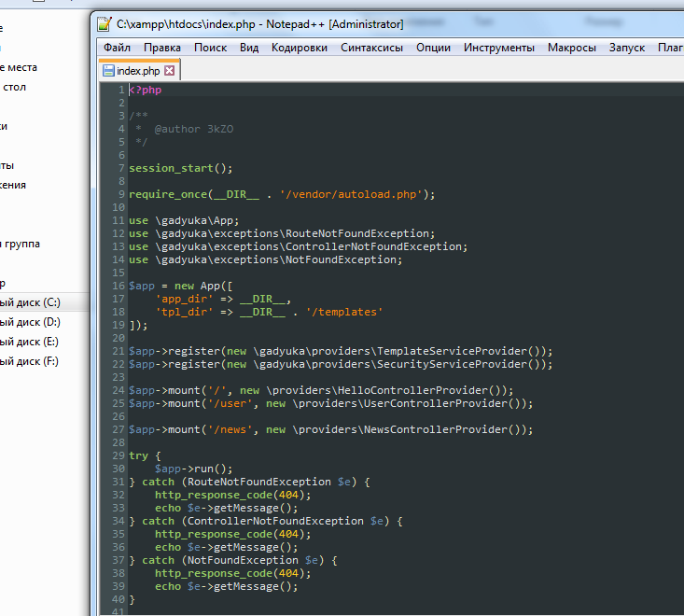
Task: Open the Поиск menu
Action: pos(210,48)
